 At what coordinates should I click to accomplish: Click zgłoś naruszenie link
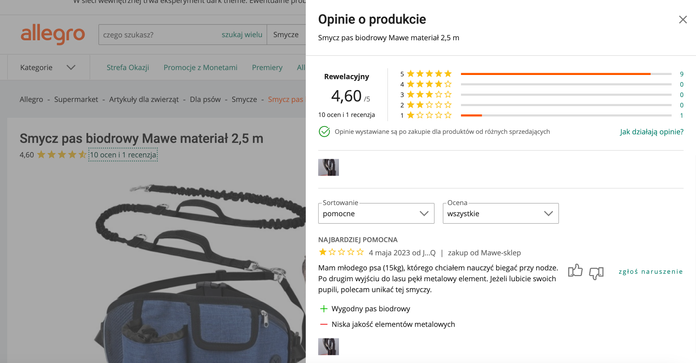(x=650, y=272)
